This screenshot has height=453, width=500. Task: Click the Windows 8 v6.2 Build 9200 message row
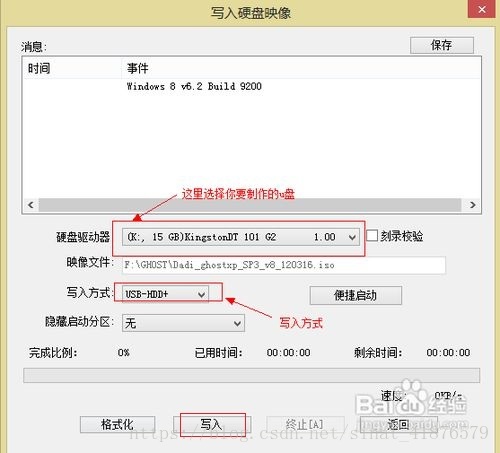(x=194, y=86)
